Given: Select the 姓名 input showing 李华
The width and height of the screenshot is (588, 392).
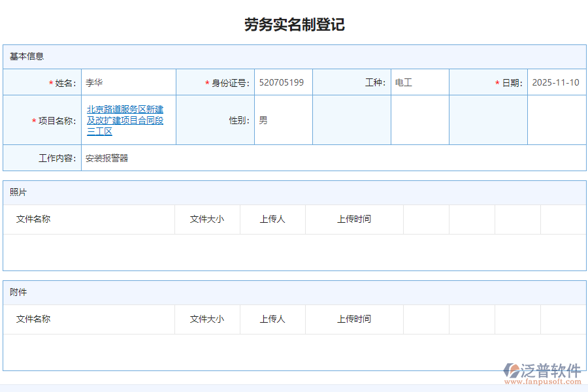Looking at the screenshot, I should 129,82.
